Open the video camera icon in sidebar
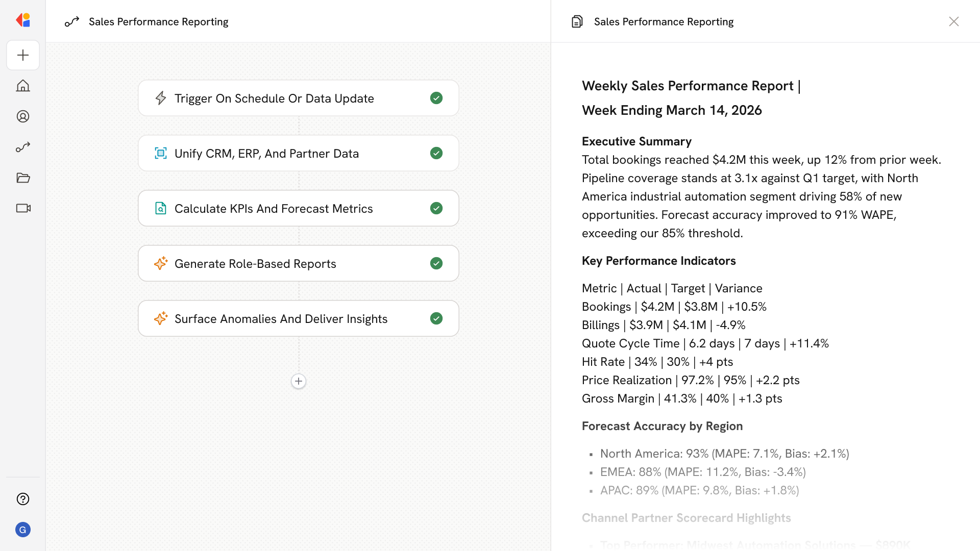This screenshot has width=980, height=551. (x=23, y=208)
